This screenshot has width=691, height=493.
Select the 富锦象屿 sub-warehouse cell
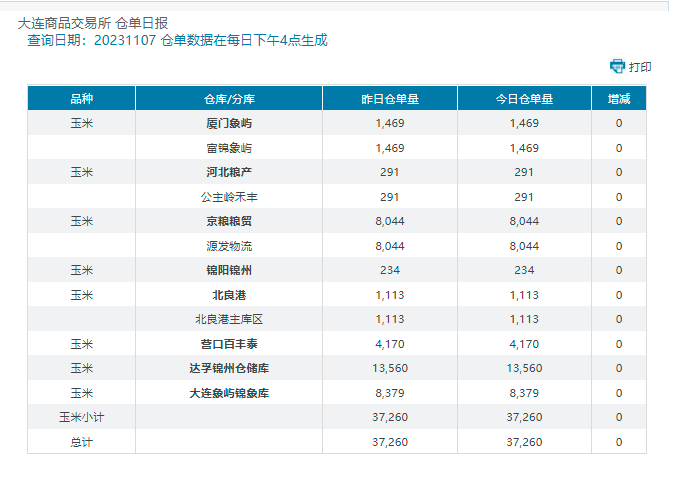[229, 148]
